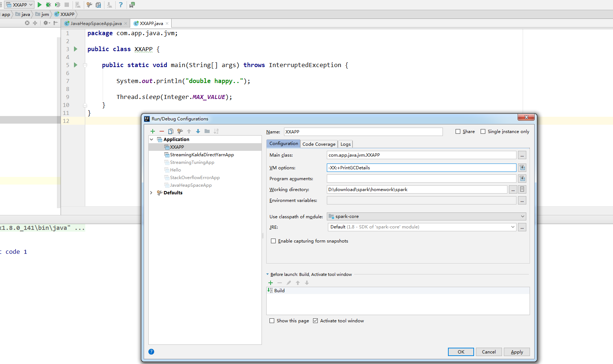The width and height of the screenshot is (613, 364).
Task: Expand the Defaults tree node
Action: pos(152,193)
